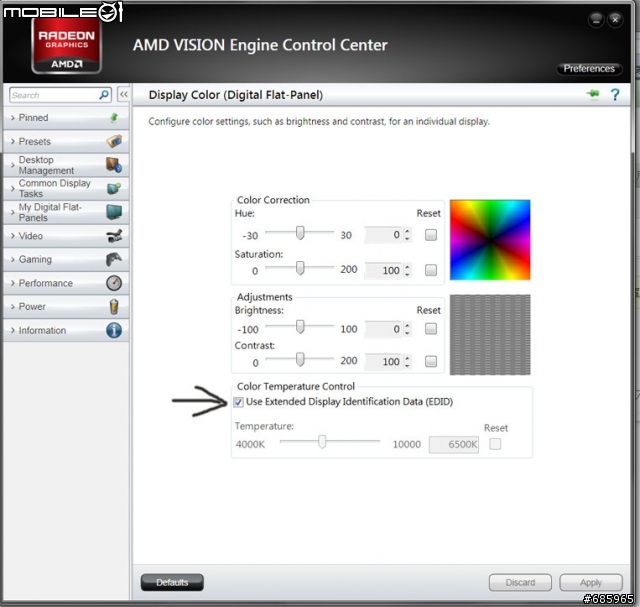
Task: Increase the Brightness value with up stepper
Action: 407,325
